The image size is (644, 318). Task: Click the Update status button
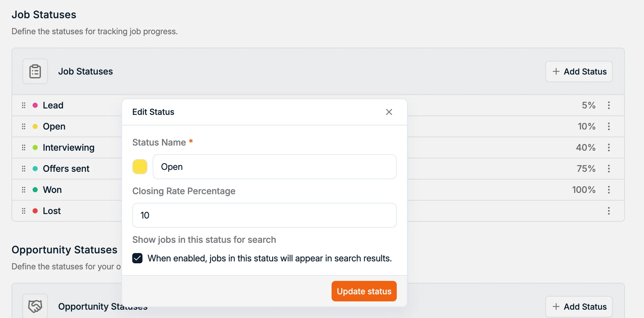pyautogui.click(x=364, y=291)
